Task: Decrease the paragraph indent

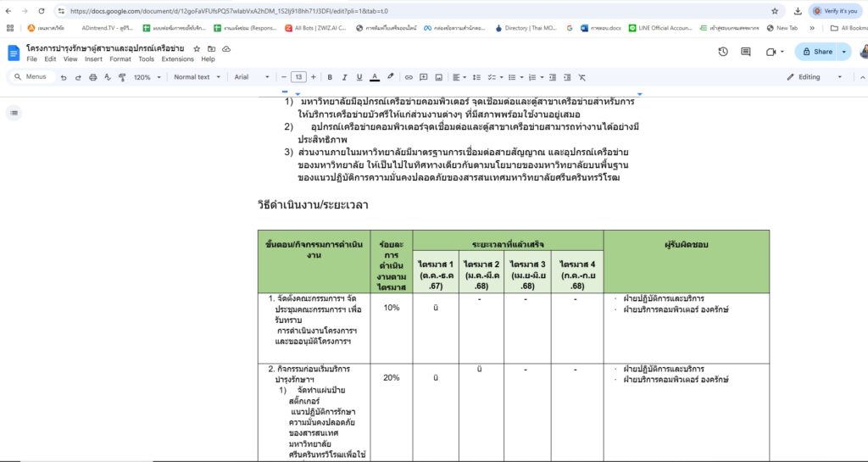Action: coord(553,77)
